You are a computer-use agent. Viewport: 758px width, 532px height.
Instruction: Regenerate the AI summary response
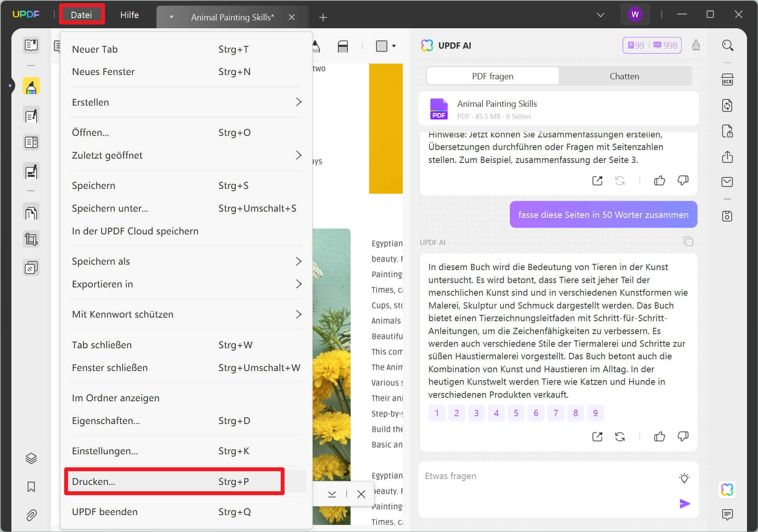pos(620,436)
